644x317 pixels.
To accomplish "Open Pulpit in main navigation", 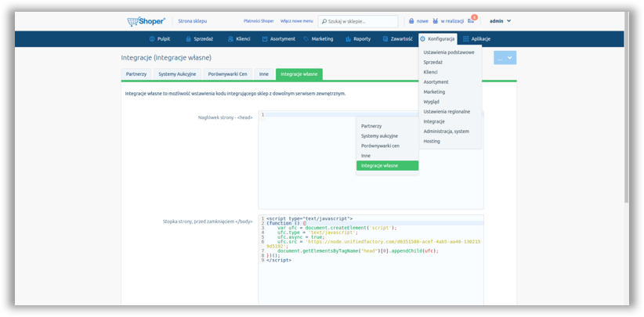I will [160, 39].
